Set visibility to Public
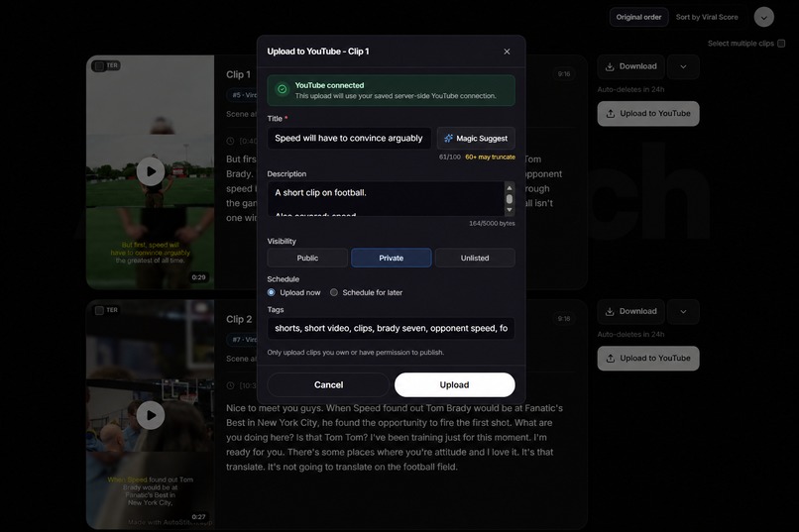 point(307,258)
